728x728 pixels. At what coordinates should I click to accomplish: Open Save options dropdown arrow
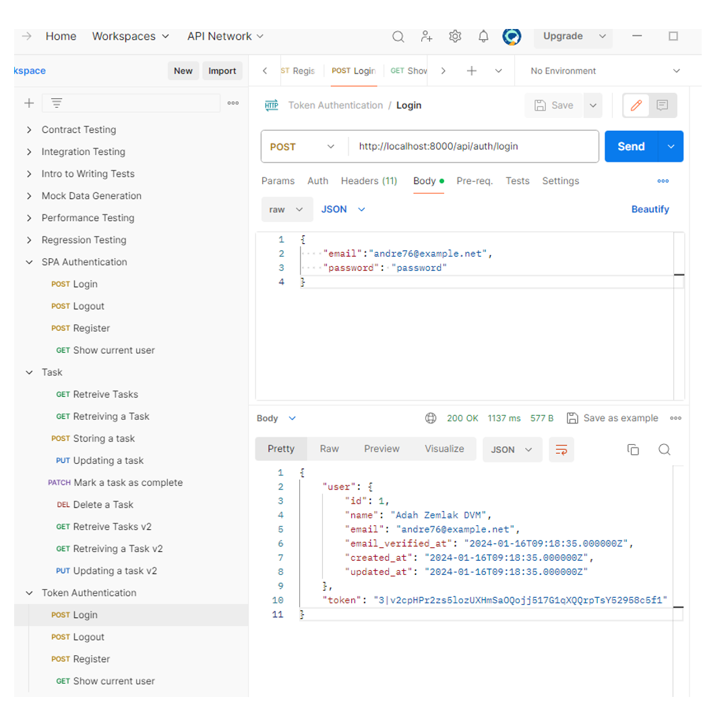593,105
